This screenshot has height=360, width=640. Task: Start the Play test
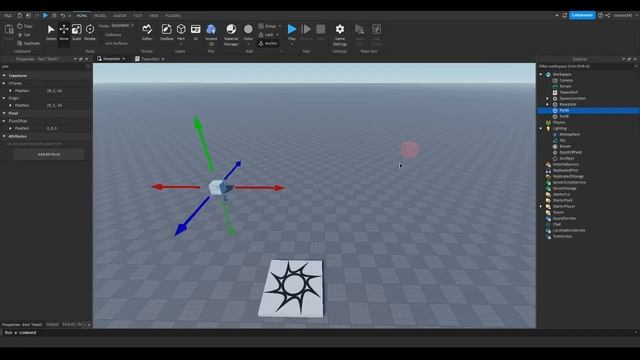292,29
